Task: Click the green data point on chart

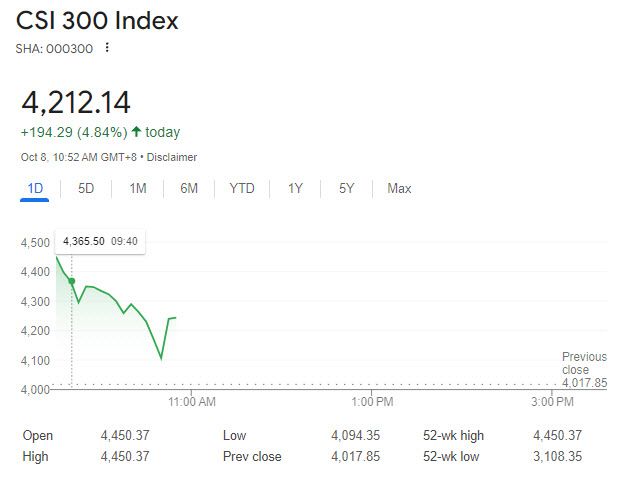Action: tap(71, 281)
